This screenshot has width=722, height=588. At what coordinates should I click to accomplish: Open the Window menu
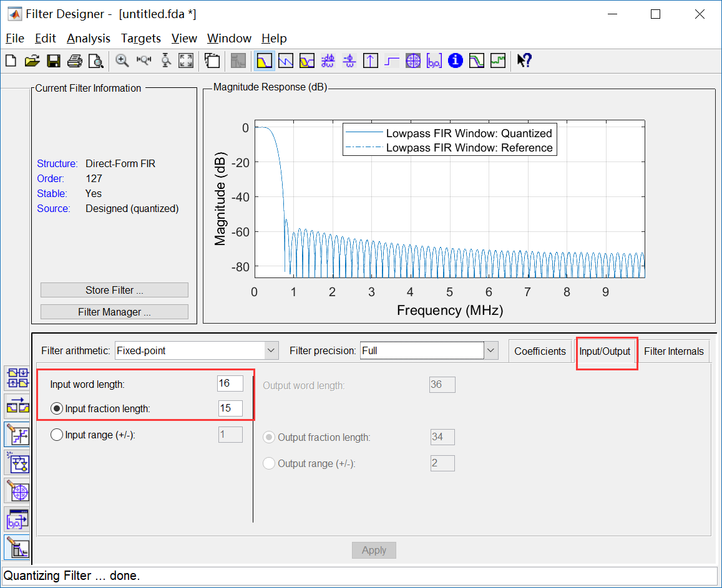click(229, 38)
